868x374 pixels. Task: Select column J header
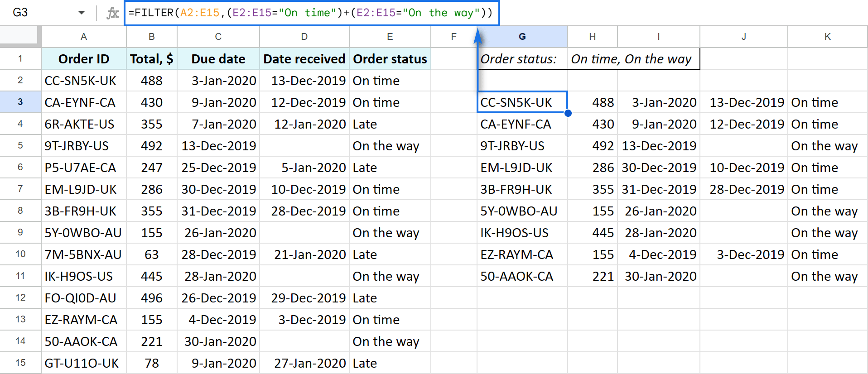point(743,37)
